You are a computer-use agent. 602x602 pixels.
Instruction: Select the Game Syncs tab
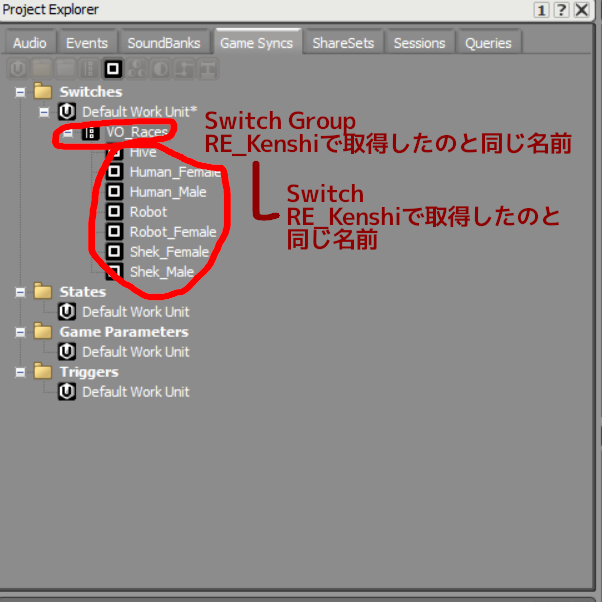(x=257, y=43)
